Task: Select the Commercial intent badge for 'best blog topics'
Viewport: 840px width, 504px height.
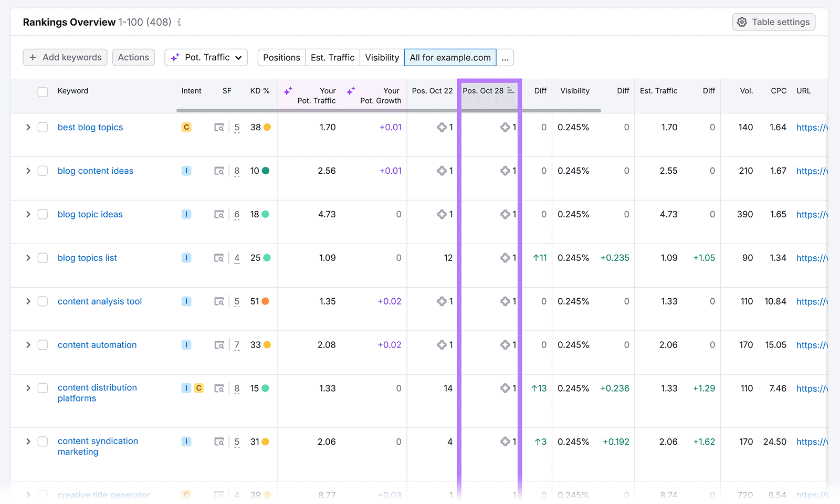Action: (x=186, y=127)
